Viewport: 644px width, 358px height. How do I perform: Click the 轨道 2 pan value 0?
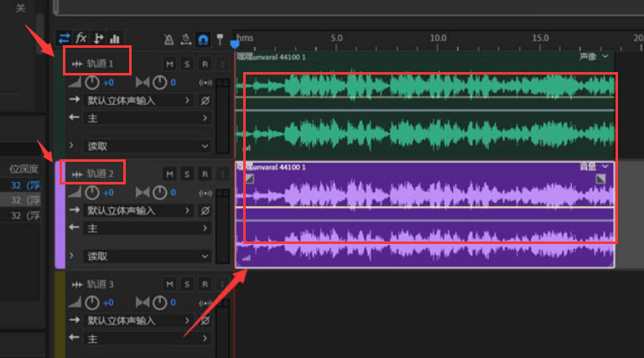click(x=174, y=193)
